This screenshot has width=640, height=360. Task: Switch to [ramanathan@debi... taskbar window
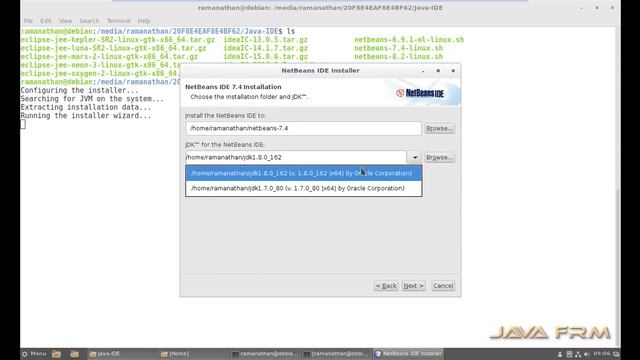pos(336,354)
